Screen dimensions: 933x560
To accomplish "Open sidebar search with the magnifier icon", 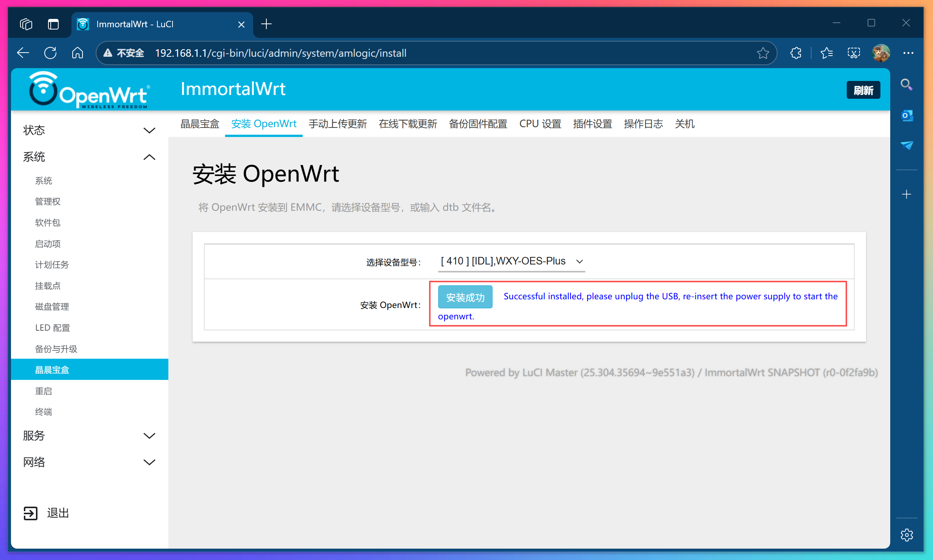I will pyautogui.click(x=907, y=84).
